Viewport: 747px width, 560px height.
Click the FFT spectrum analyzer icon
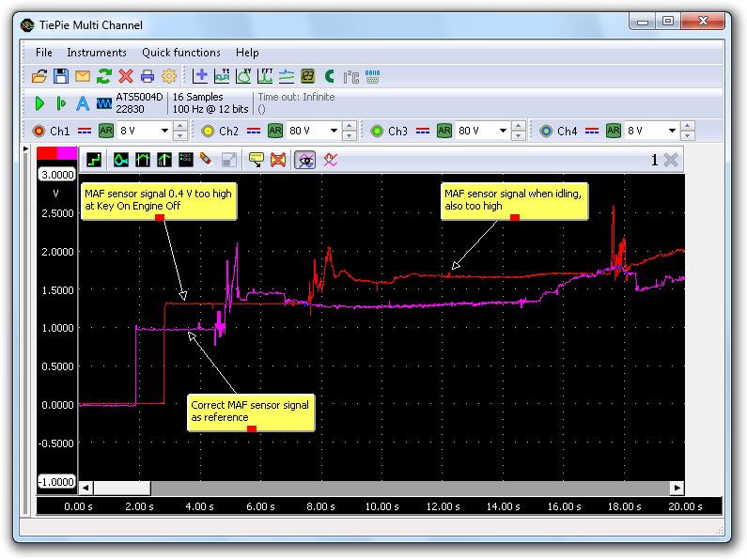coord(265,77)
